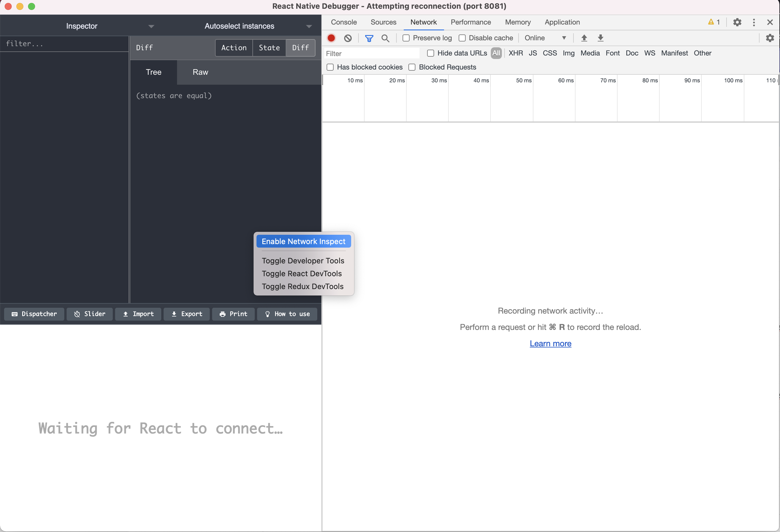
Task: Open the Performance tab
Action: (x=471, y=22)
